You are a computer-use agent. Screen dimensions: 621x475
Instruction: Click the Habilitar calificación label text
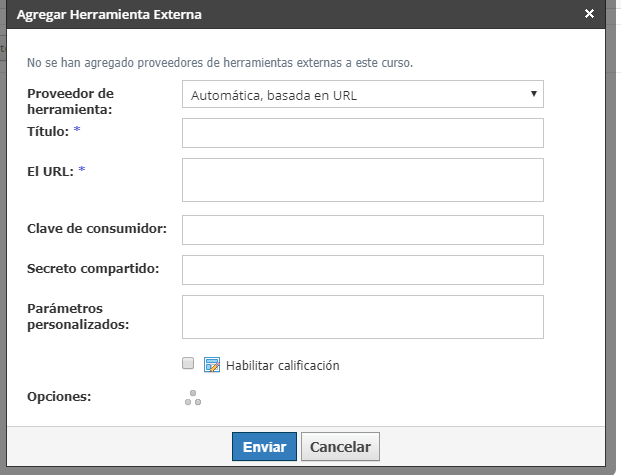283,366
